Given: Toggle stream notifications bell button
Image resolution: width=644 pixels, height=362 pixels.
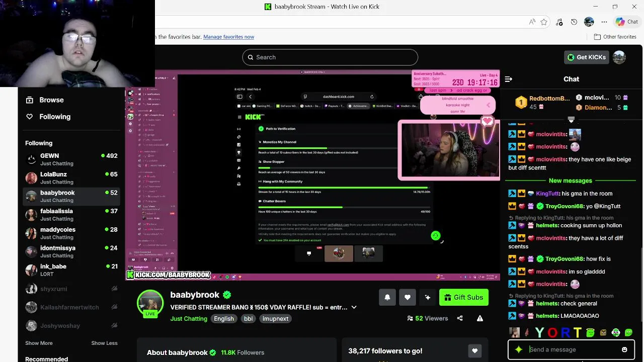Looking at the screenshot, I should click(x=387, y=297).
